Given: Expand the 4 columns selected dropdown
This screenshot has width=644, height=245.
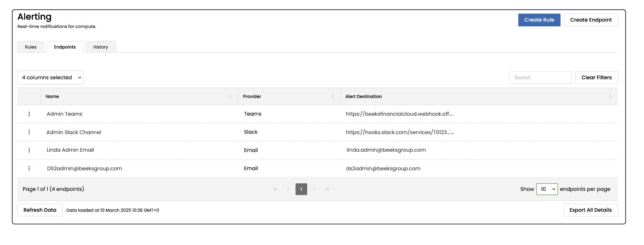Looking at the screenshot, I should pos(51,77).
